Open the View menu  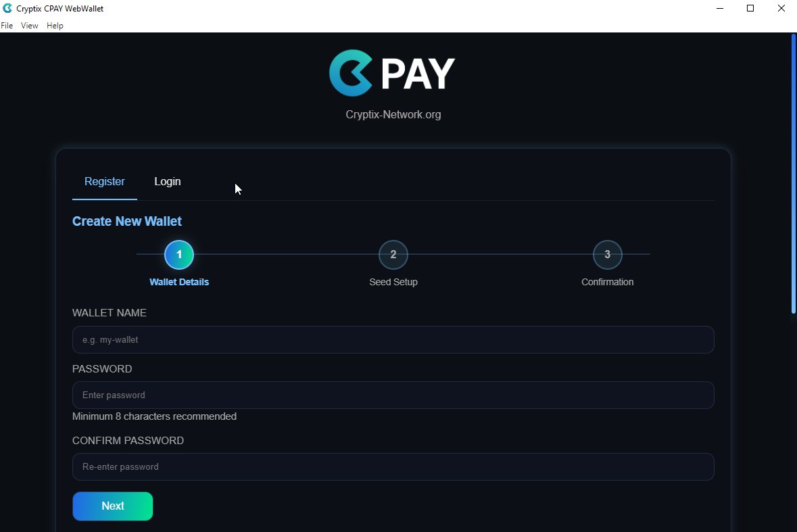pyautogui.click(x=30, y=26)
